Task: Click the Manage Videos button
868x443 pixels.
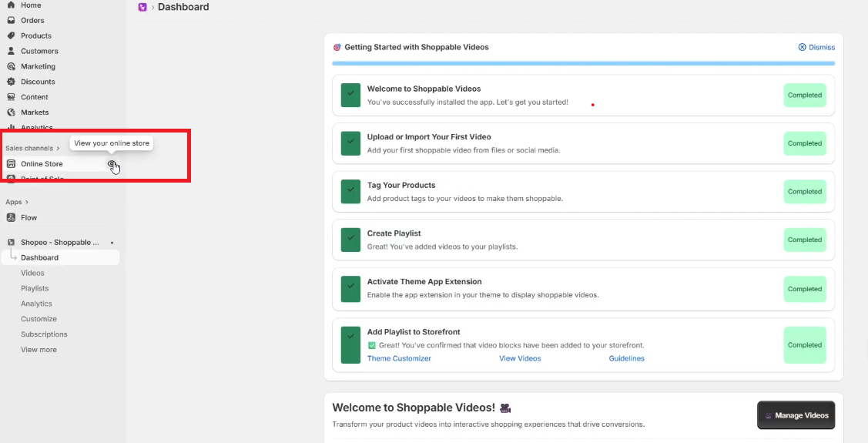Action: tap(796, 415)
